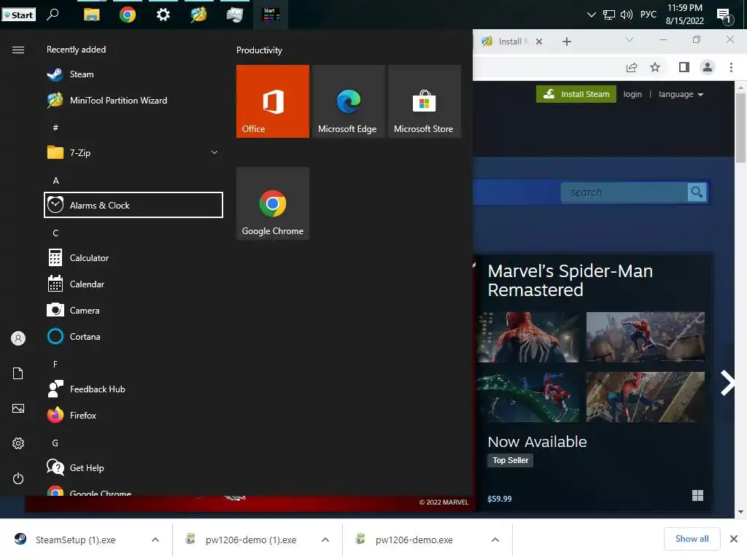Image resolution: width=747 pixels, height=560 pixels.
Task: Switch to Chrome on the taskbar
Action: click(127, 15)
